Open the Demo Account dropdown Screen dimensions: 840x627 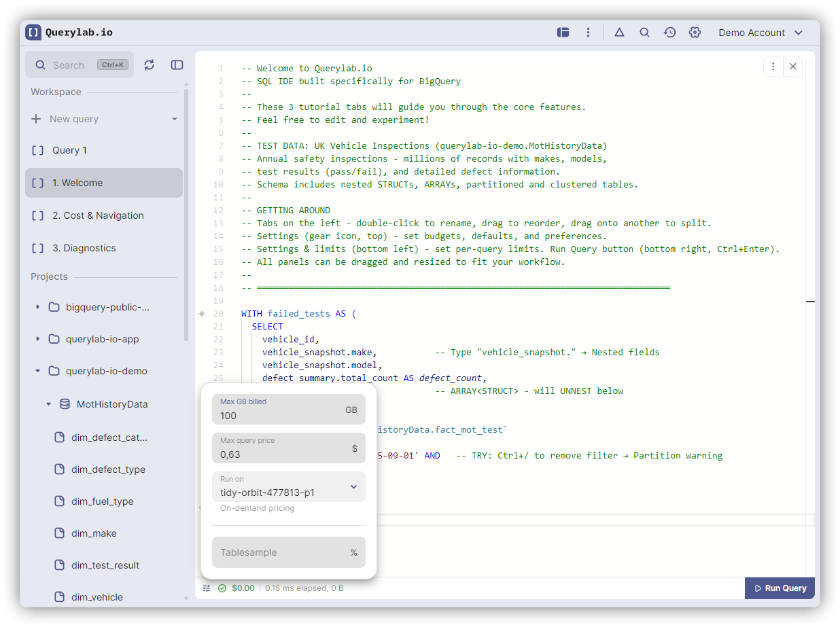click(760, 33)
